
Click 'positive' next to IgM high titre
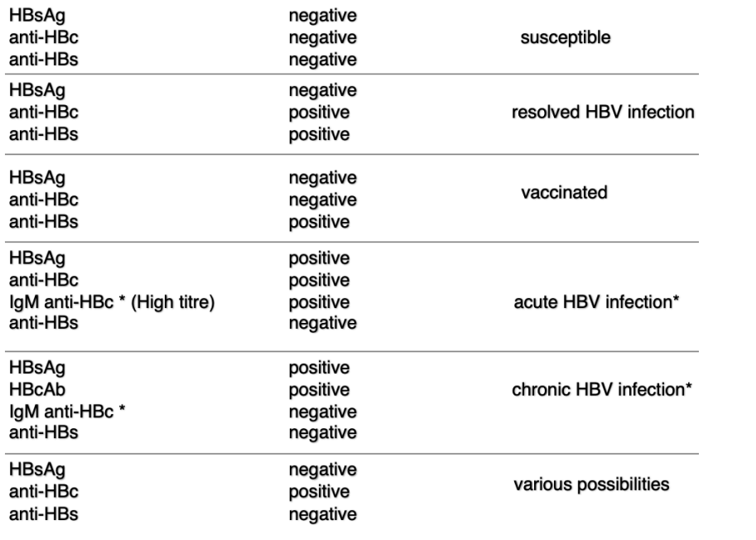click(319, 302)
